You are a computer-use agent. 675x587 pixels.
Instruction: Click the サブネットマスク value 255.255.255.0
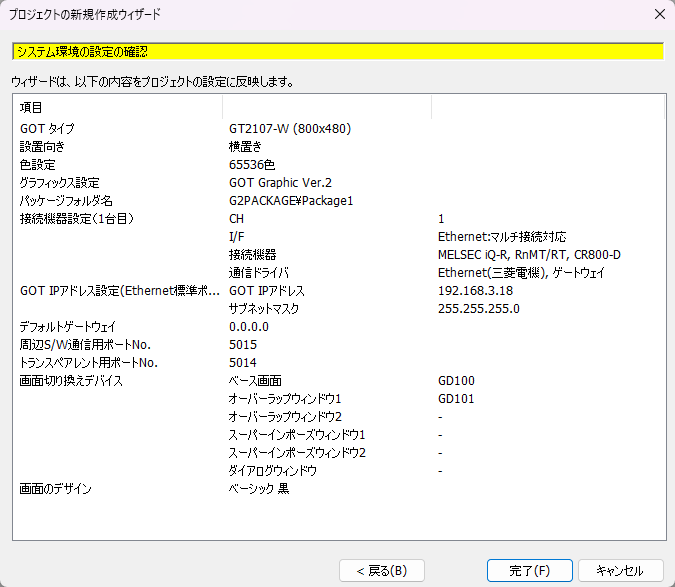(478, 309)
